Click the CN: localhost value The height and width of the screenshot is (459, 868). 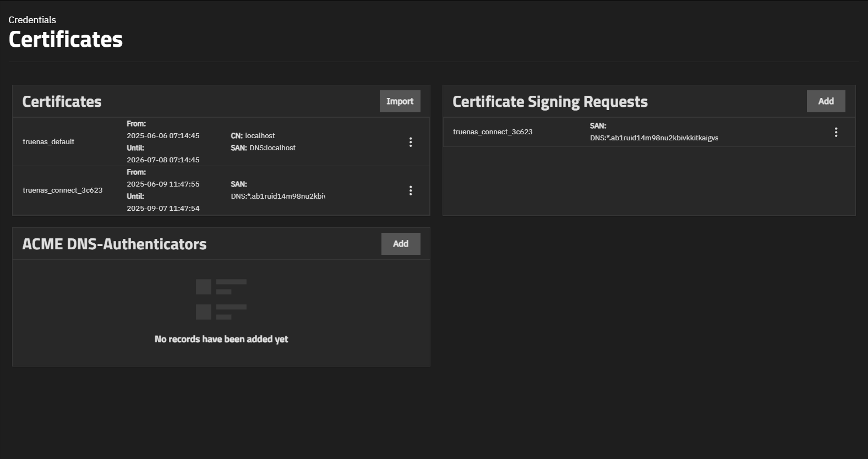pyautogui.click(x=259, y=136)
